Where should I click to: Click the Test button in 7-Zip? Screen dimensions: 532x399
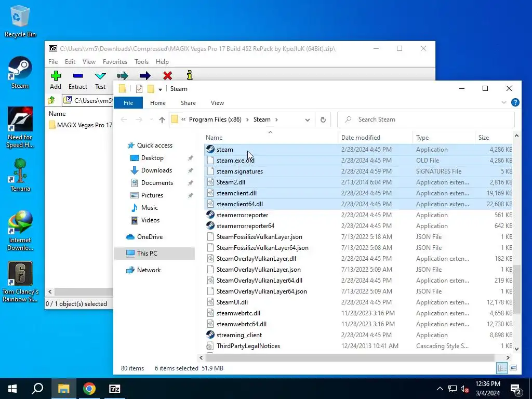pyautogui.click(x=100, y=80)
